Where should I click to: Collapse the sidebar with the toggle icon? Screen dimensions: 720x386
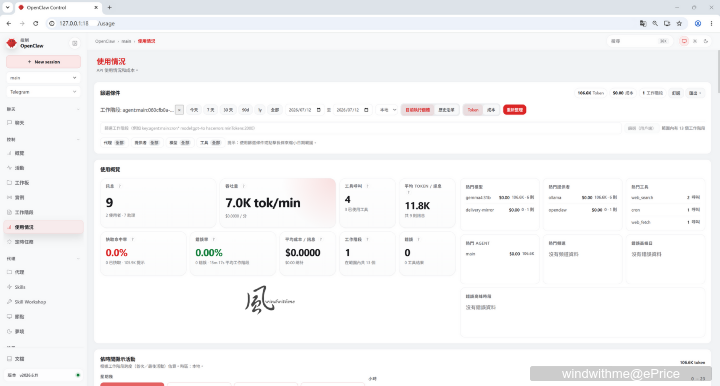(x=74, y=43)
